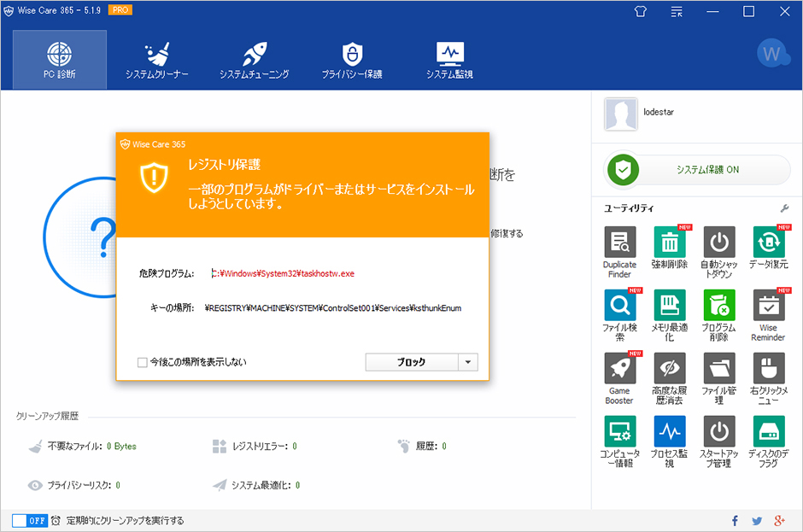Click プライバシーリスク: 0 entry

pos(74,485)
